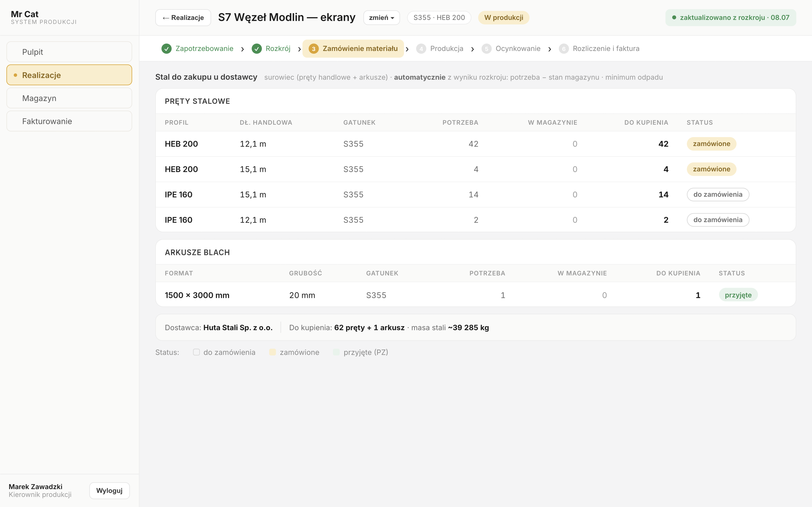The height and width of the screenshot is (507, 812).
Task: Click the step 6 Rozliczenie number badge
Action: [564, 49]
